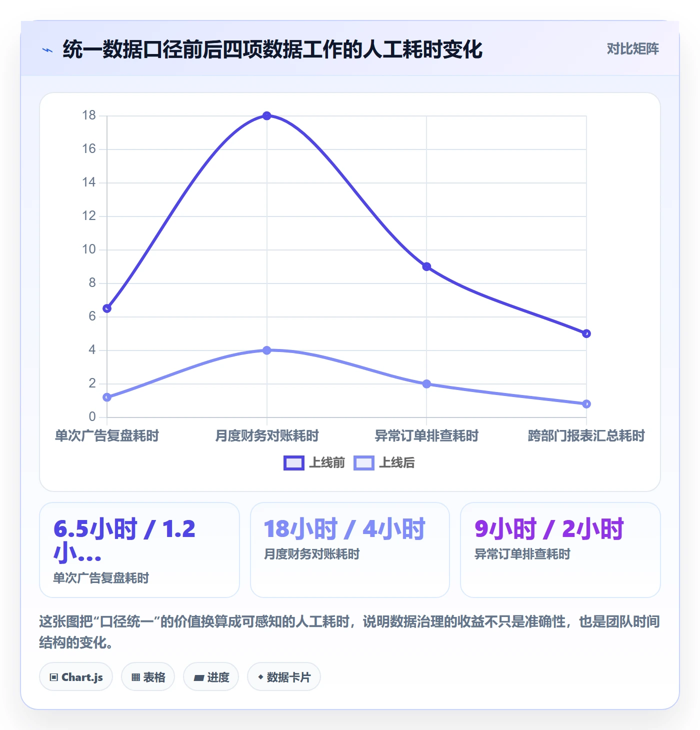Image resolution: width=700 pixels, height=730 pixels.
Task: Click the 异常订单排查耗时 caption in data card
Action: pyautogui.click(x=522, y=554)
